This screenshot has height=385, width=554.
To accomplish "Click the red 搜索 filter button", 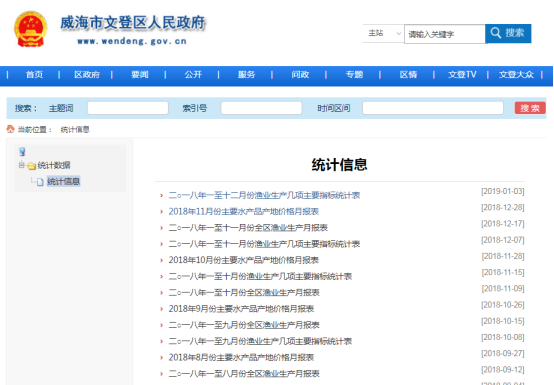I will [530, 108].
